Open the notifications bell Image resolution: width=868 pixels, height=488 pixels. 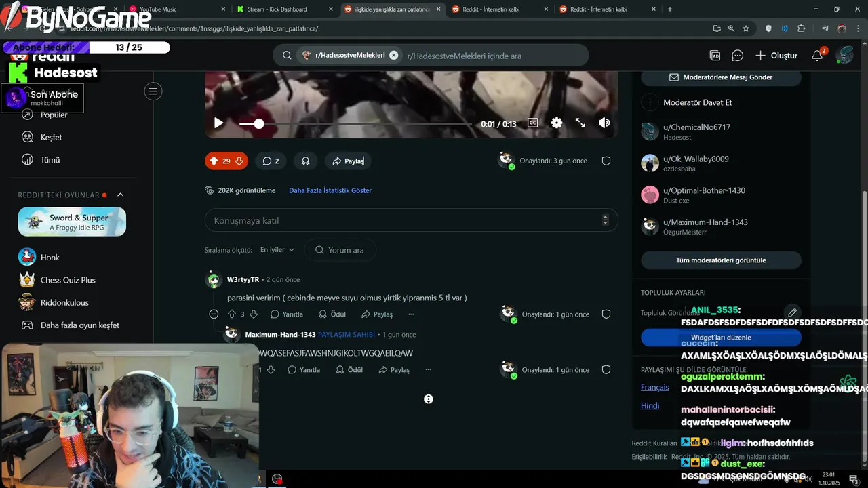click(x=817, y=56)
